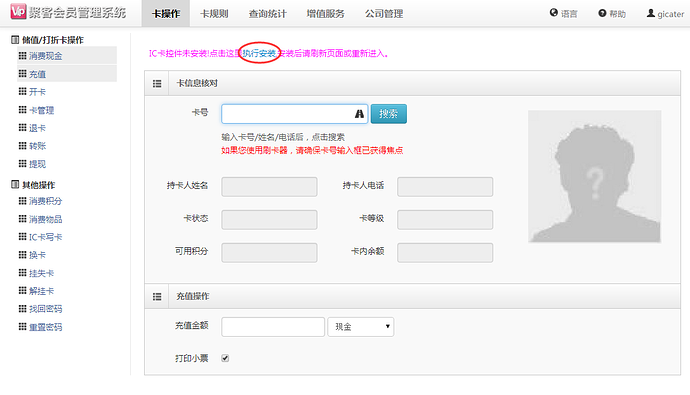
Task: Click the grid icon beside 退卡
Action: (22, 128)
